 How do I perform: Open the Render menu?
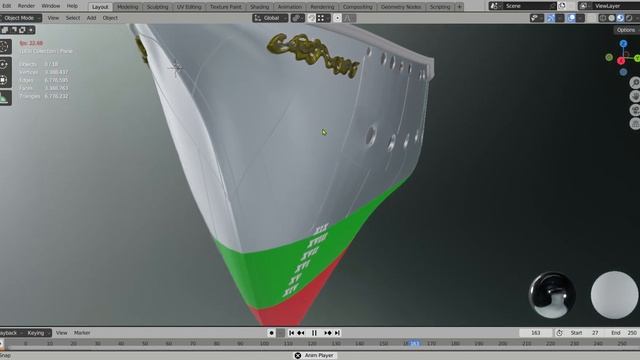click(x=26, y=6)
